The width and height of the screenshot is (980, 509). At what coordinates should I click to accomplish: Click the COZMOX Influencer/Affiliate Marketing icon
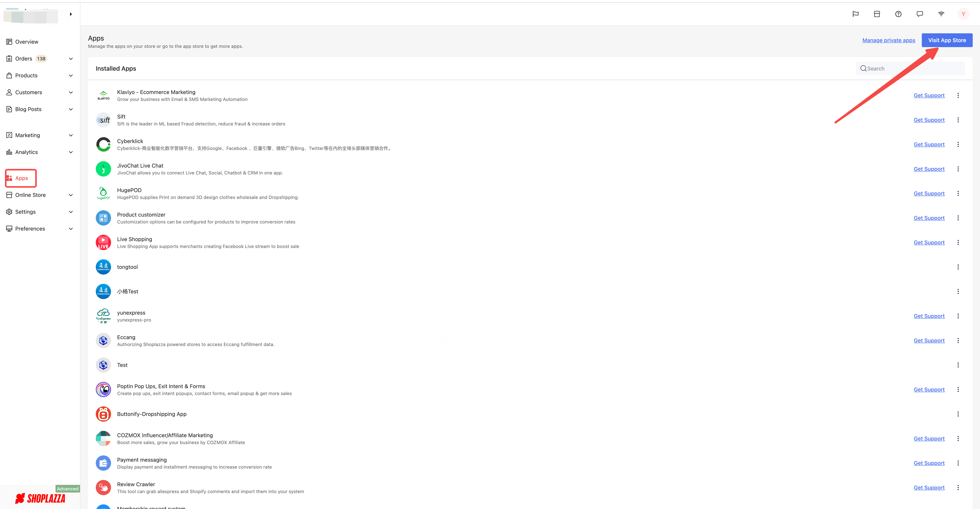click(x=103, y=439)
